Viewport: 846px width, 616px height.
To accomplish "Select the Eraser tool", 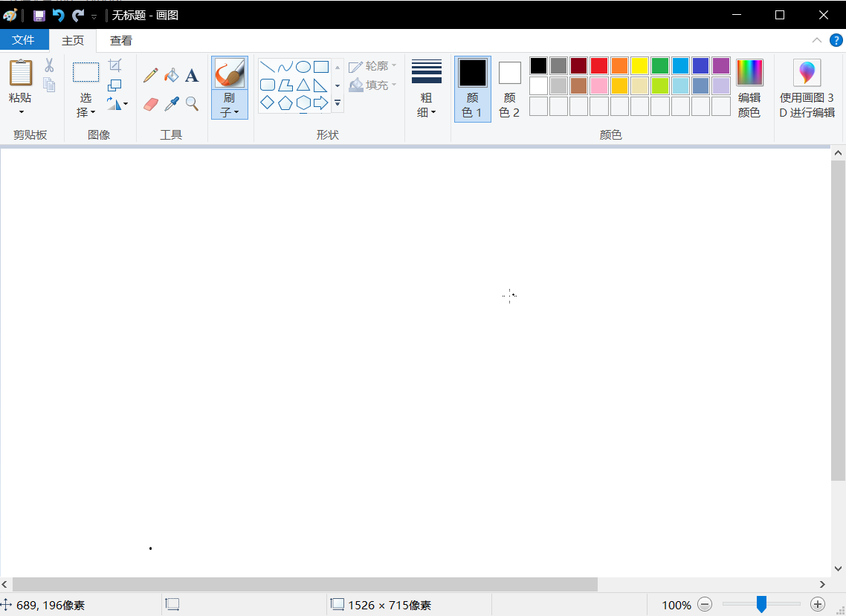I will tap(150, 103).
